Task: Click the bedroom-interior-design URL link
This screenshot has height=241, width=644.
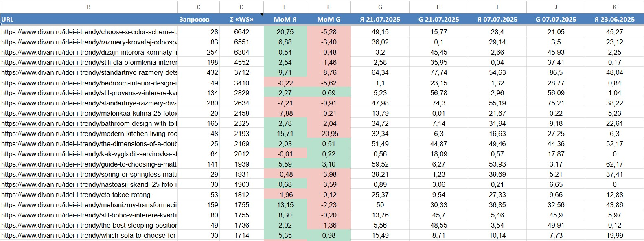Action: (x=90, y=83)
